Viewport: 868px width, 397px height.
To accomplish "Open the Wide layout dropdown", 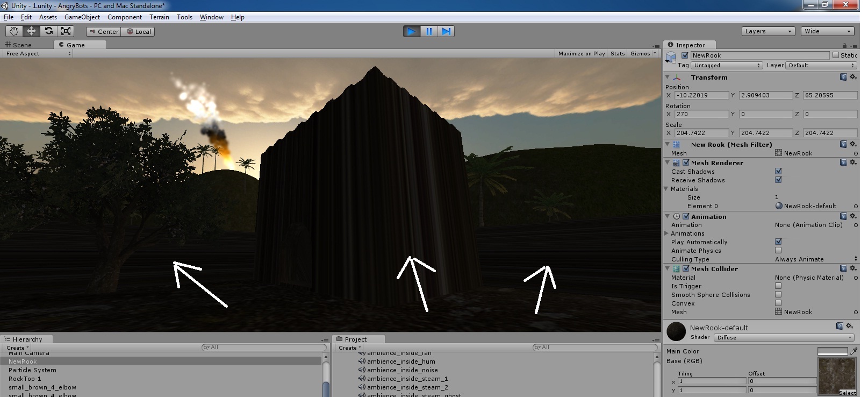I will (828, 31).
